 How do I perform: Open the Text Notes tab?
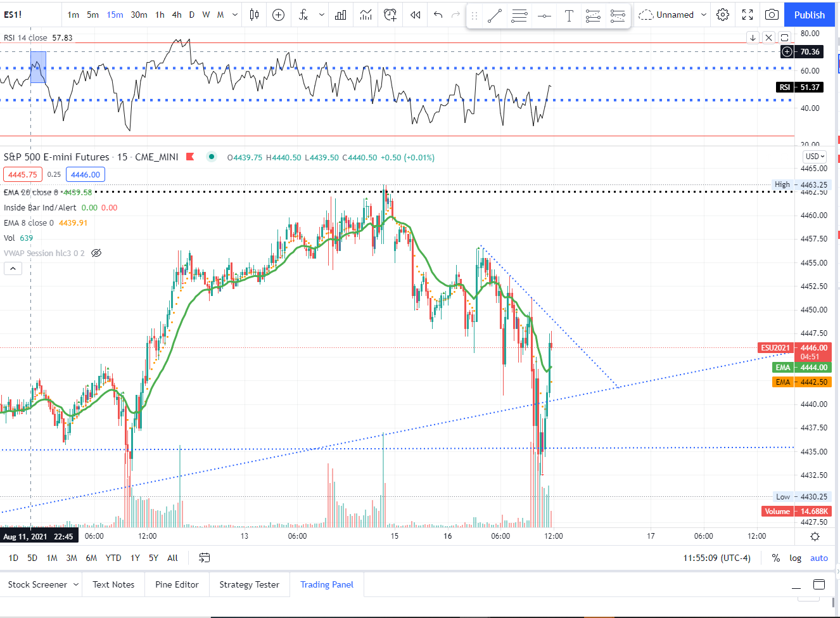pos(113,584)
